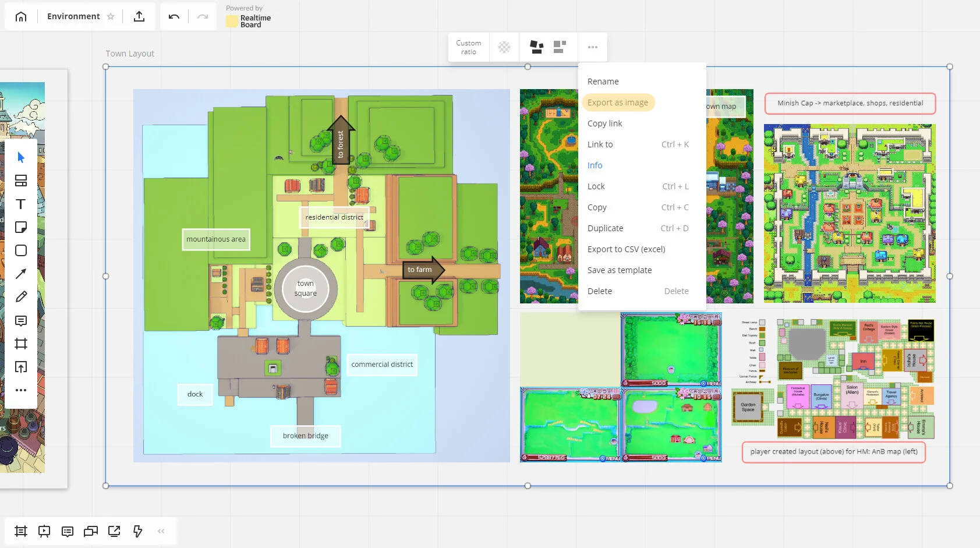Image resolution: width=980 pixels, height=548 pixels.
Task: Select the Frame tool in left toolbar
Action: coord(21,344)
